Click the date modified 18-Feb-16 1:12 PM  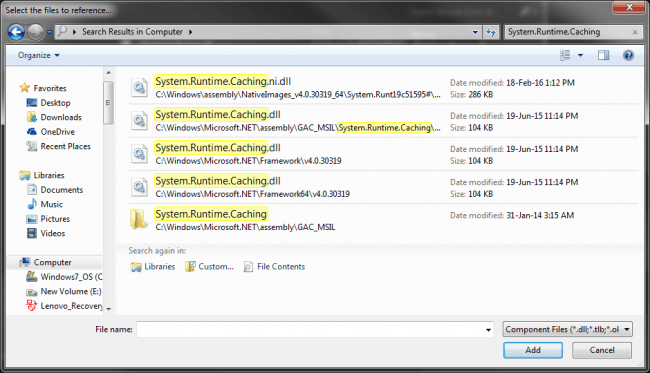click(540, 82)
